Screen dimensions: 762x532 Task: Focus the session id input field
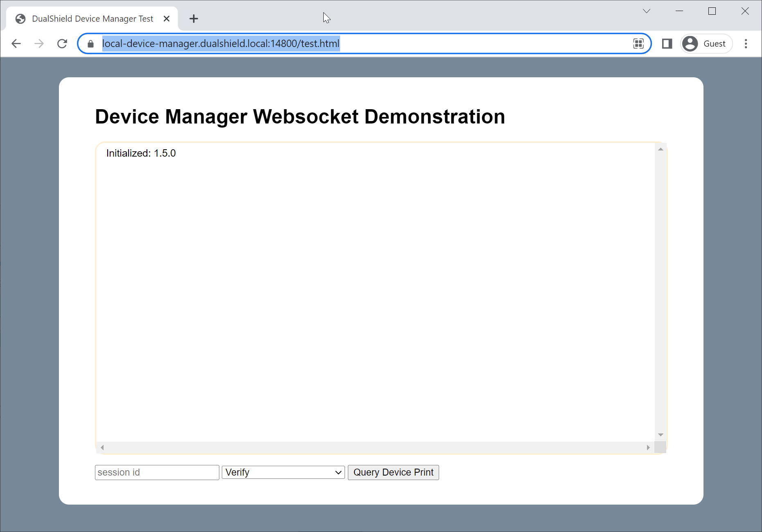tap(157, 472)
